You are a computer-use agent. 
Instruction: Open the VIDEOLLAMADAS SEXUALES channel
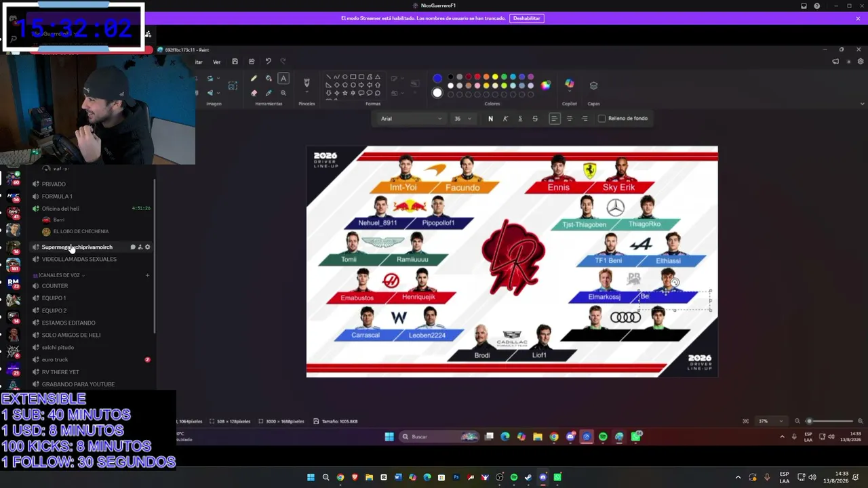(x=79, y=260)
